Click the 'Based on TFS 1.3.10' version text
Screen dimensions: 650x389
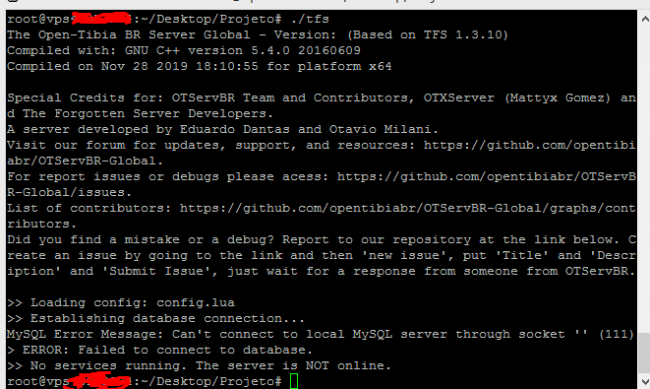(x=428, y=35)
